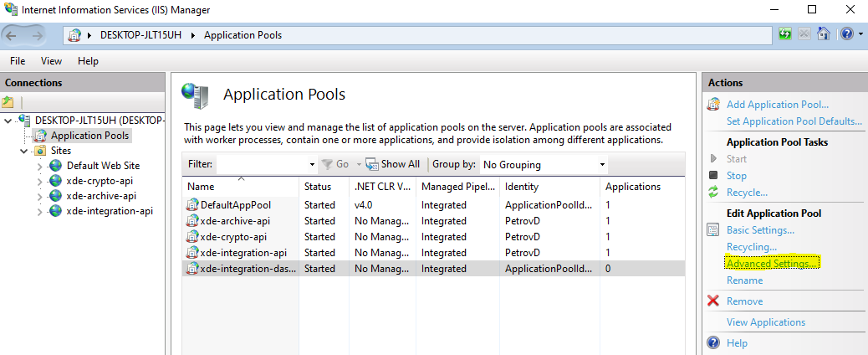This screenshot has width=868, height=355.
Task: Click v4.0 CLR version of DefaultAppPool
Action: pos(364,204)
